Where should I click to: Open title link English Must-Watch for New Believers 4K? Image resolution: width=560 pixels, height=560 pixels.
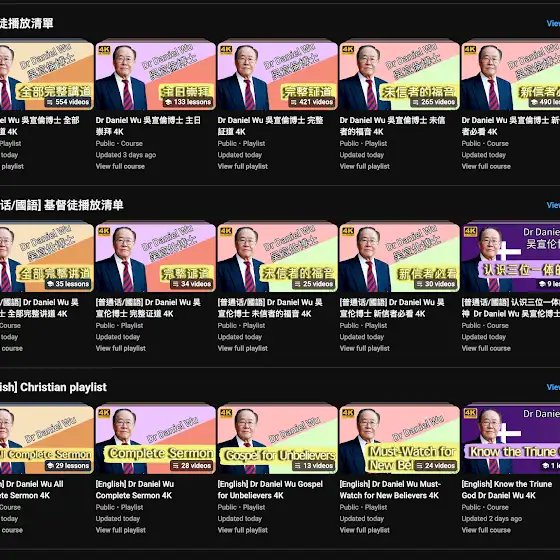pyautogui.click(x=390, y=490)
